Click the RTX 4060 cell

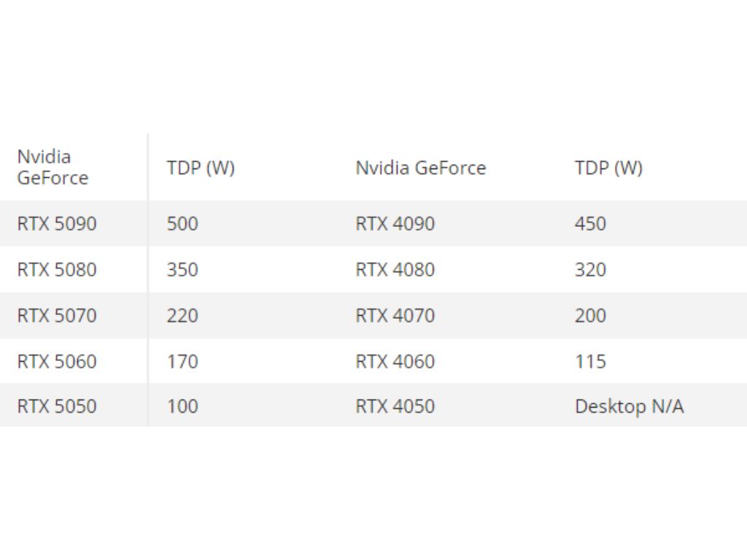click(x=395, y=362)
